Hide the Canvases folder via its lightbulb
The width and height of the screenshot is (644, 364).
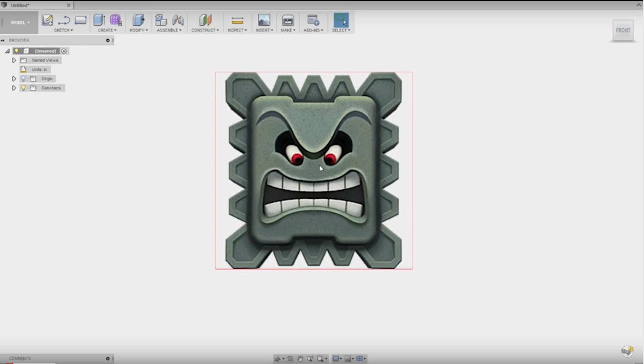[x=23, y=88]
